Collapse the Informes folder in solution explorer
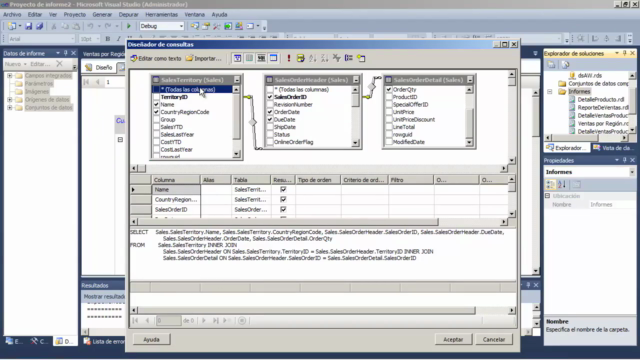The image size is (640, 360). point(550,92)
